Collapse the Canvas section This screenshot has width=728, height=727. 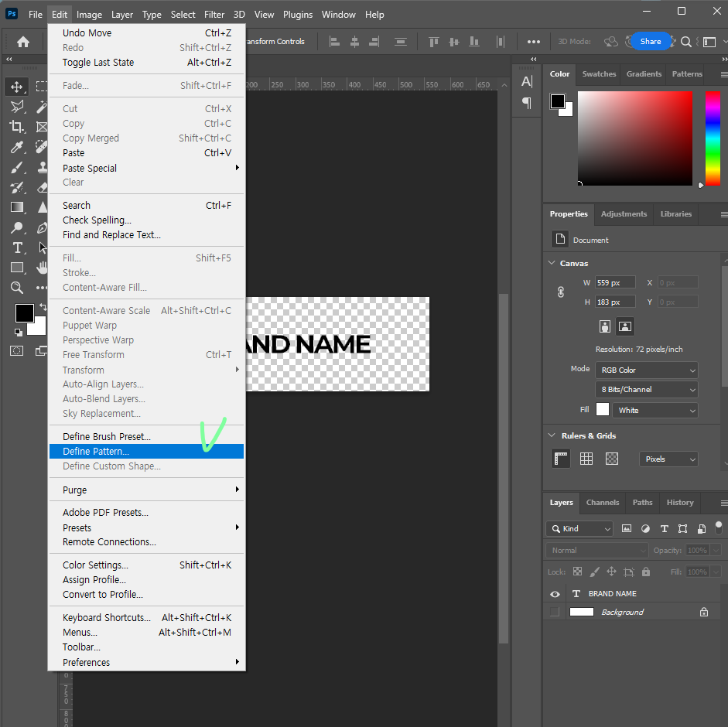tap(552, 263)
